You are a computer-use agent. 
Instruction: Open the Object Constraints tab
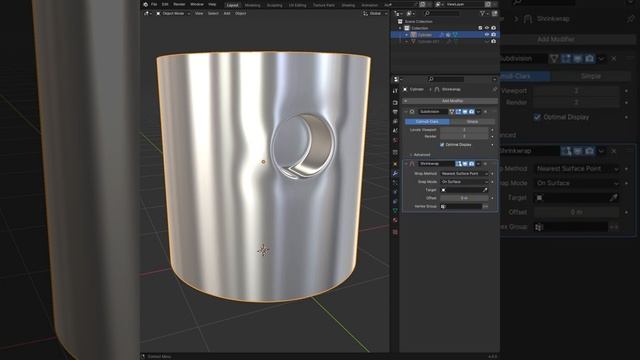coord(395,201)
